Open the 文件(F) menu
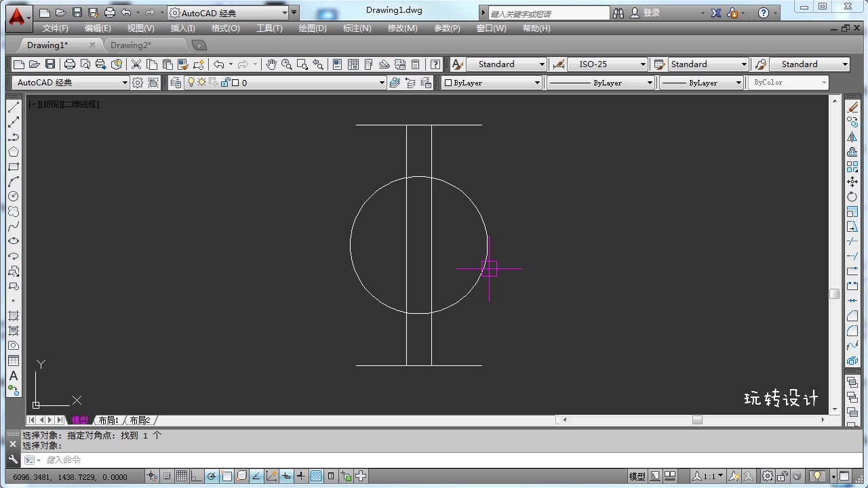Screen dimensions: 868x488 point(56,28)
